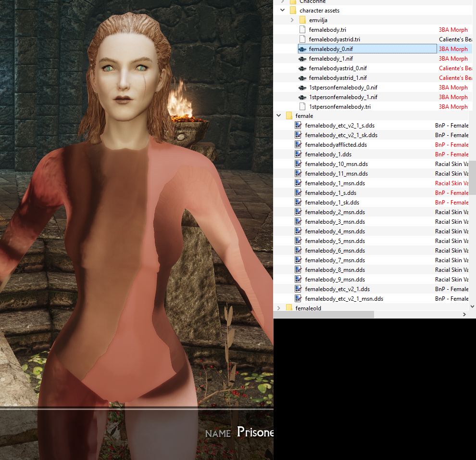476x460 pixels.
Task: Click the femalebody_0.nif mesh icon
Action: tap(302, 49)
